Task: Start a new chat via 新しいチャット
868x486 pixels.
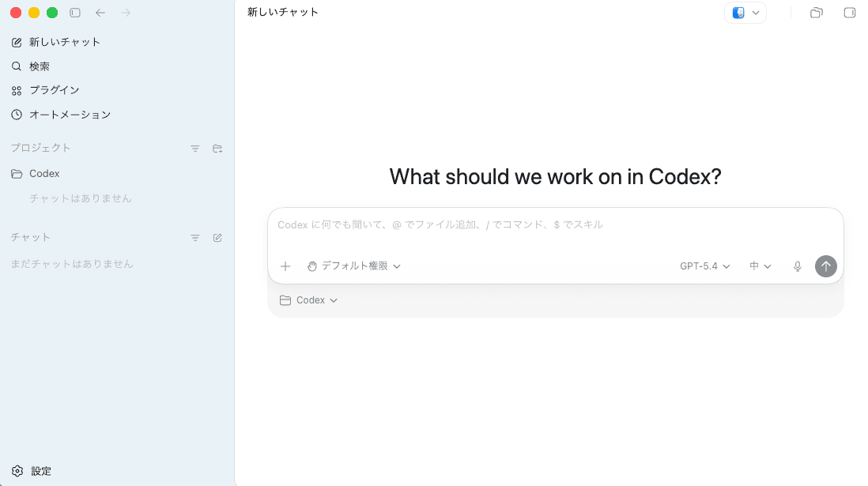Action: [56, 42]
